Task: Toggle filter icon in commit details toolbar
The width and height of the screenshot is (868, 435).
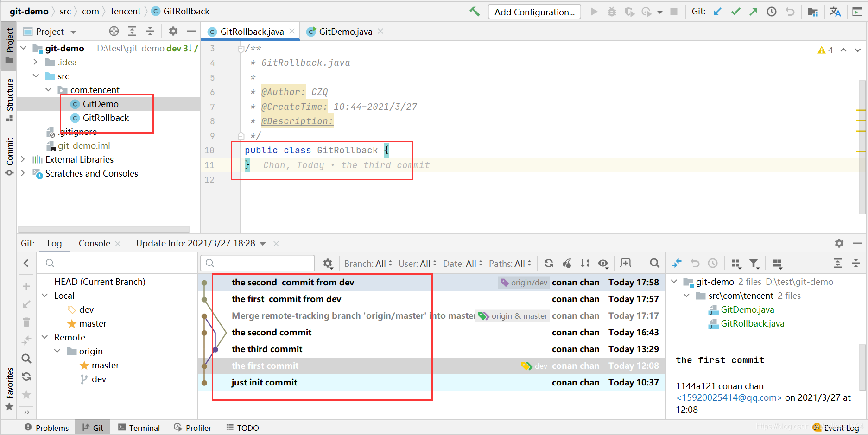Action: click(x=754, y=264)
